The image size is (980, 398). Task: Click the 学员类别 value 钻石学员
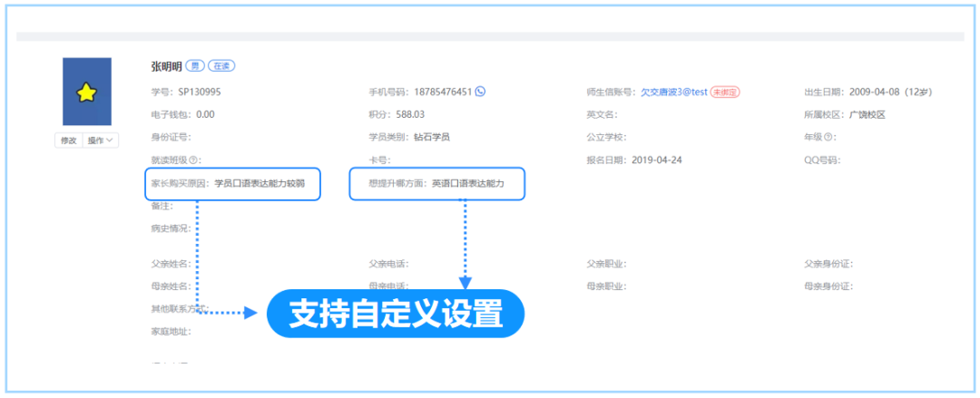pyautogui.click(x=432, y=138)
